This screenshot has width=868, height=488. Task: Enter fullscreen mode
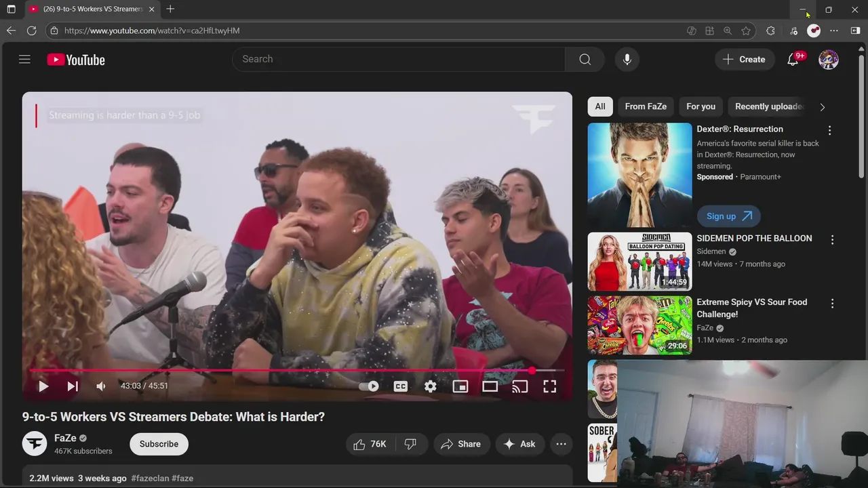550,386
